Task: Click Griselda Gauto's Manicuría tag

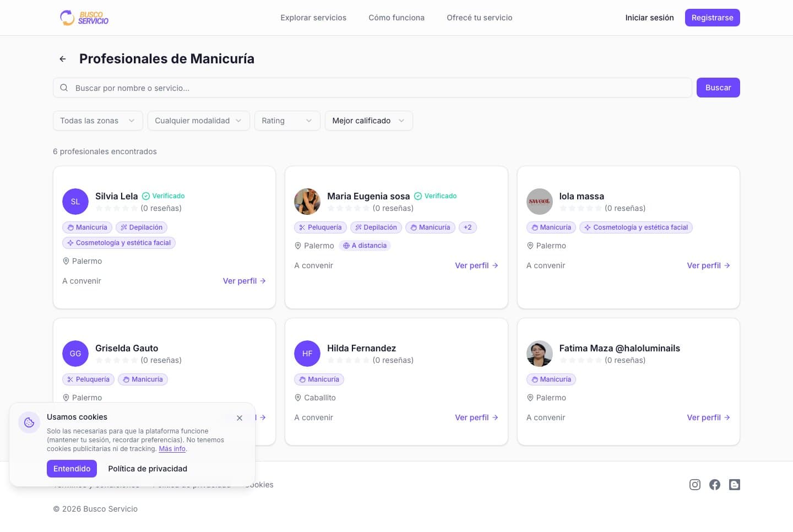Action: 143,379
